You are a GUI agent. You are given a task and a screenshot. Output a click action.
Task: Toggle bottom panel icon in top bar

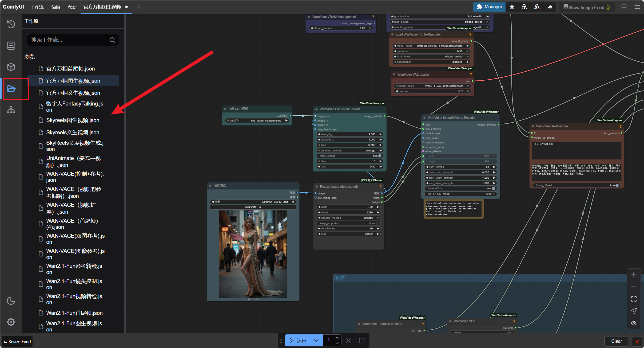(x=624, y=7)
